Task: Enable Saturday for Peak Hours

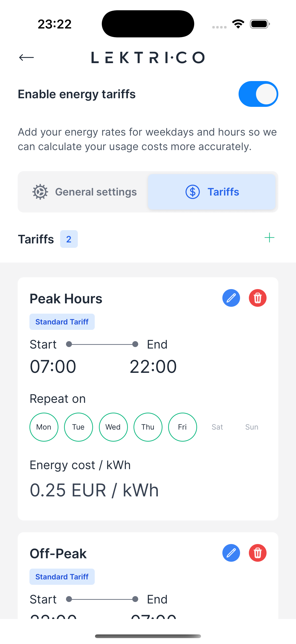Action: click(217, 427)
